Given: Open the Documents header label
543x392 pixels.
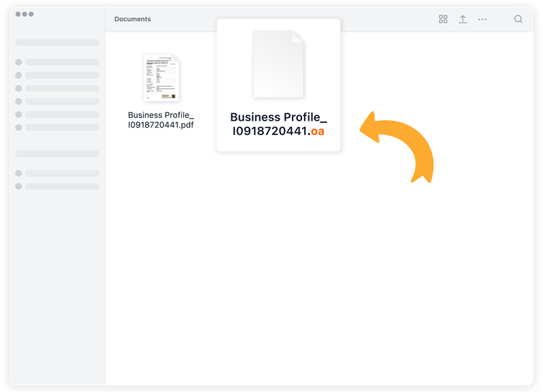Looking at the screenshot, I should (132, 19).
